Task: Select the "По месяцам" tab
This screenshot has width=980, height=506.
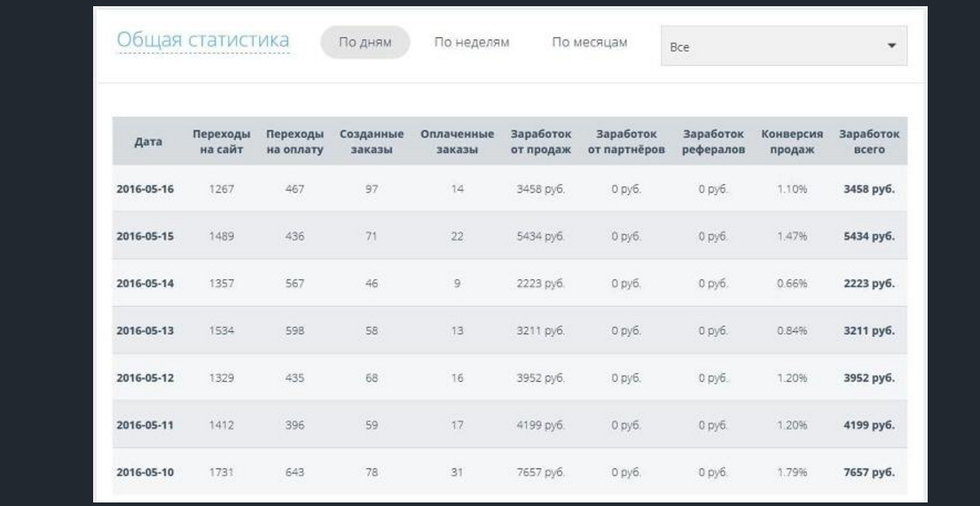Action: tap(589, 43)
